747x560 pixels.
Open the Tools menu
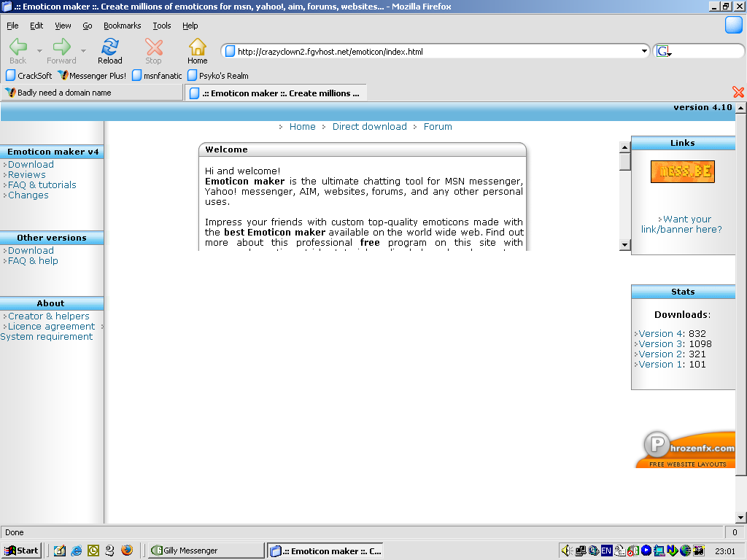pyautogui.click(x=161, y=26)
